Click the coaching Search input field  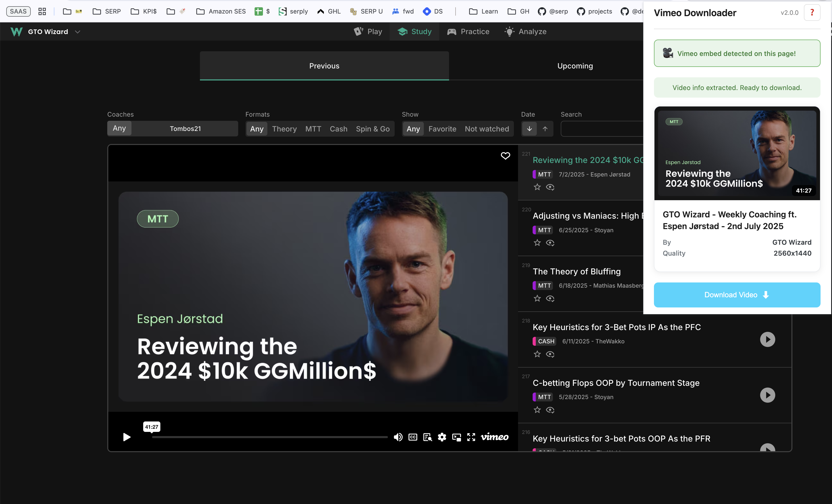pyautogui.click(x=602, y=129)
